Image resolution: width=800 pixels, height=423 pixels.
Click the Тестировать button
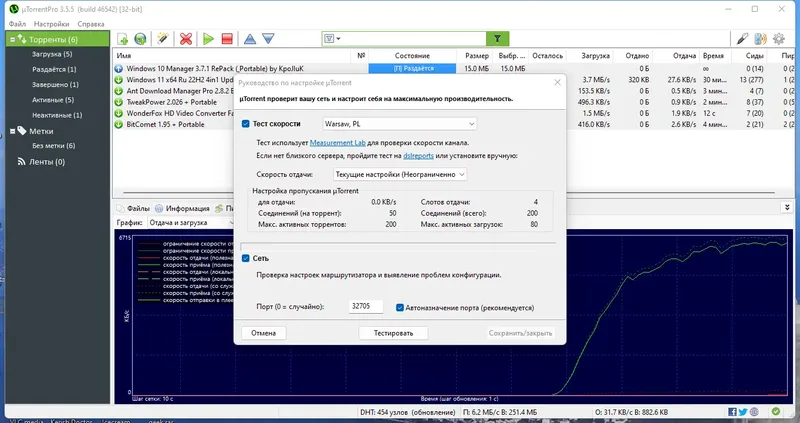click(393, 333)
